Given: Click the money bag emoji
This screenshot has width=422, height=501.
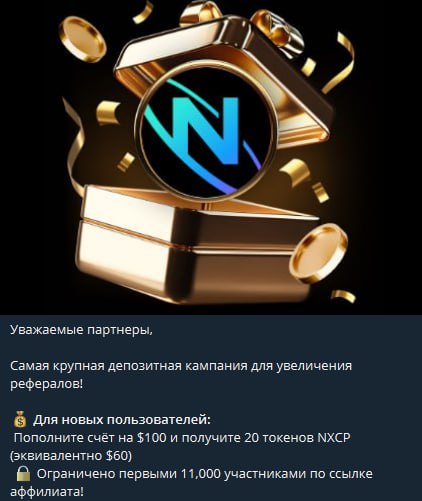Looking at the screenshot, I should pos(20,419).
